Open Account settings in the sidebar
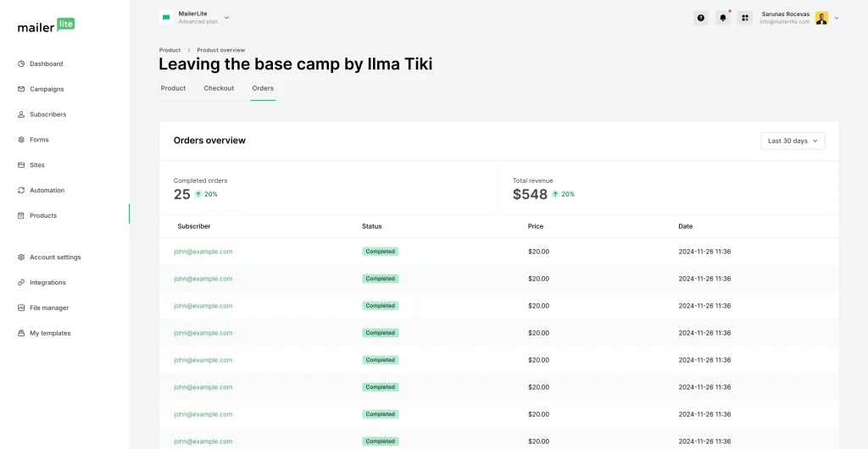 coord(54,258)
